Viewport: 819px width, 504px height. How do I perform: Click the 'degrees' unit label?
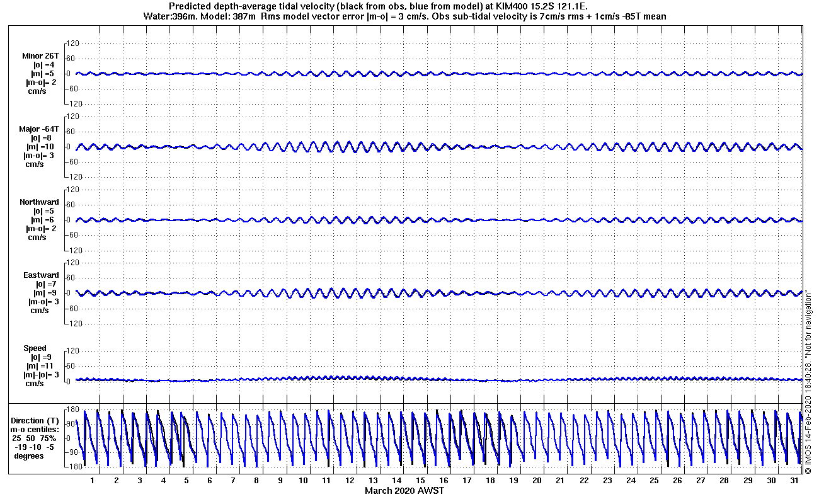pyautogui.click(x=29, y=455)
